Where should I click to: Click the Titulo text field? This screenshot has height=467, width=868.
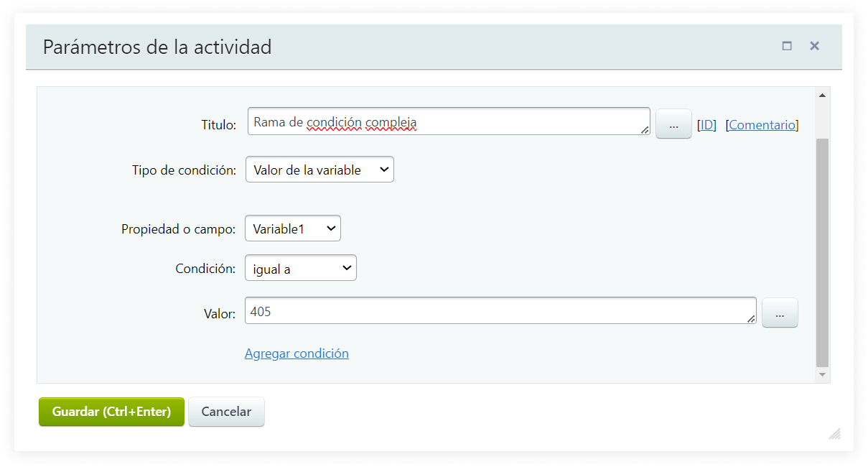tap(445, 122)
